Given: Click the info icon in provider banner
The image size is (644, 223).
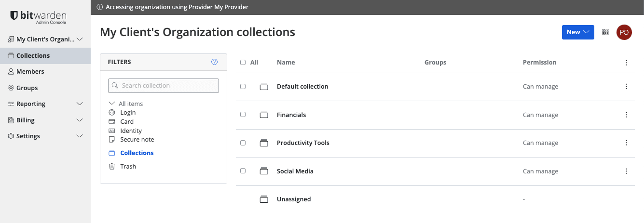Looking at the screenshot, I should click(x=99, y=7).
